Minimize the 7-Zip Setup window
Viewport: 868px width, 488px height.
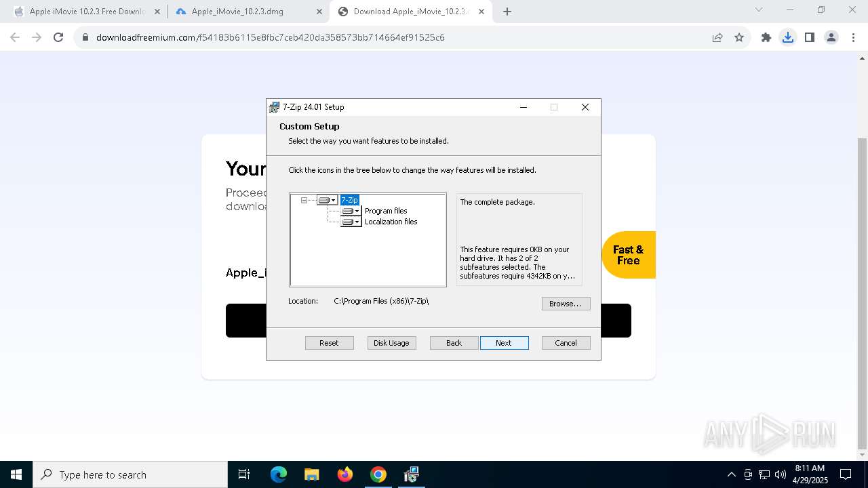(x=524, y=107)
